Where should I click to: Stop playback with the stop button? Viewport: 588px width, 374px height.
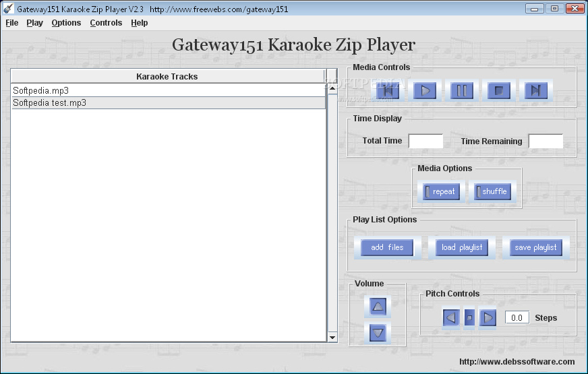click(499, 91)
